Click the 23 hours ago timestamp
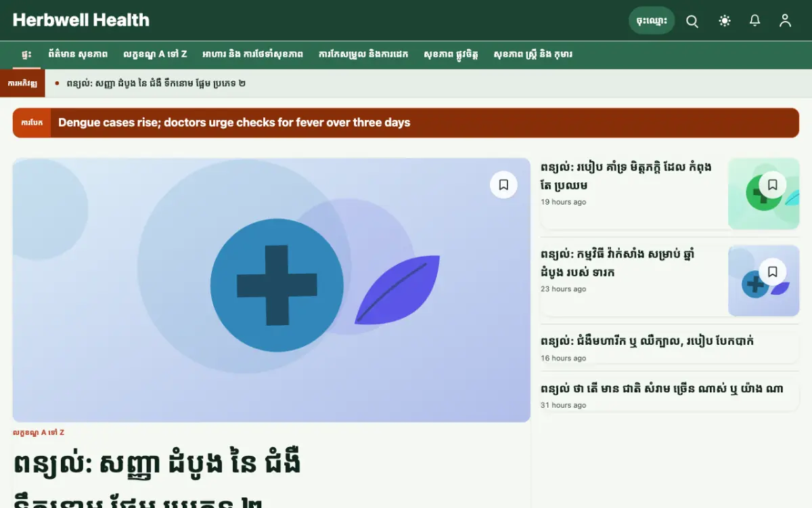The height and width of the screenshot is (508, 812). click(x=563, y=289)
